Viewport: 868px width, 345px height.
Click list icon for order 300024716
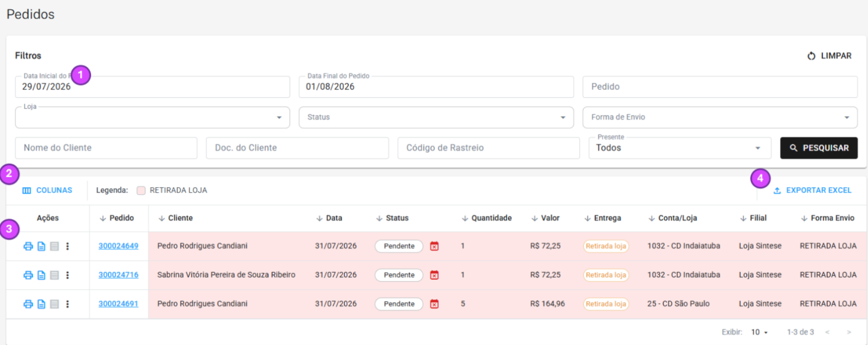[54, 275]
